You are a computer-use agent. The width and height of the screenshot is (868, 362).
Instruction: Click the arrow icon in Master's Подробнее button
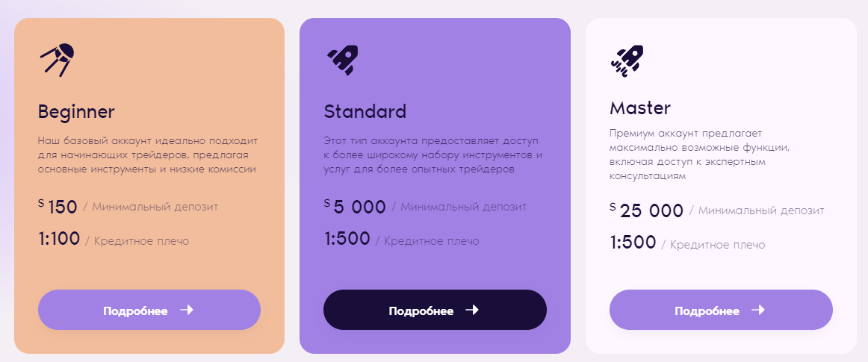coord(757,310)
